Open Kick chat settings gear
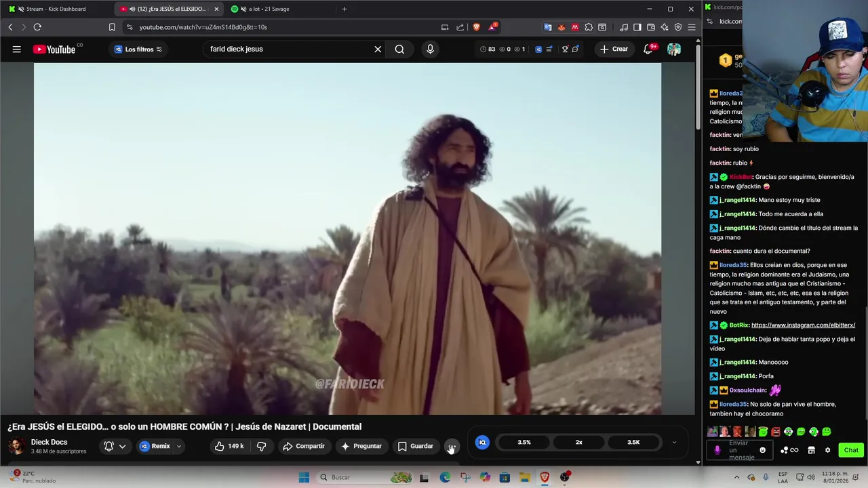The width and height of the screenshot is (868, 488). tap(827, 450)
